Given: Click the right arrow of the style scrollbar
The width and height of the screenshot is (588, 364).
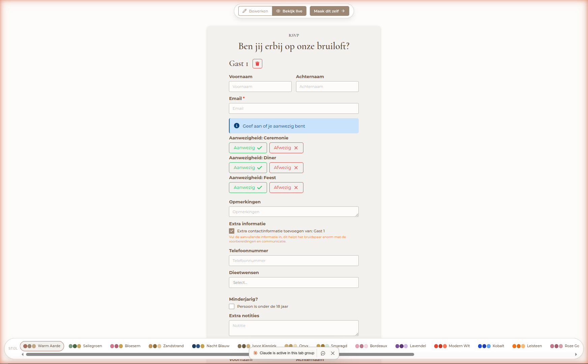Looking at the screenshot, I should tap(576, 354).
